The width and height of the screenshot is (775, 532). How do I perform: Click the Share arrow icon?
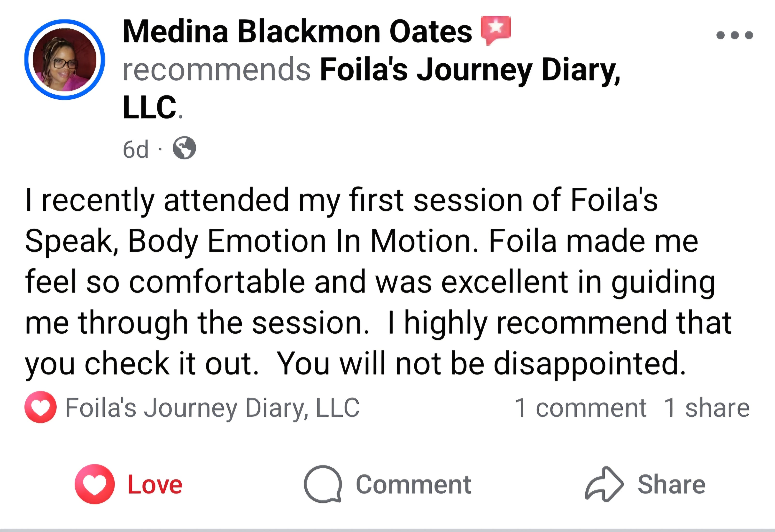coord(604,484)
